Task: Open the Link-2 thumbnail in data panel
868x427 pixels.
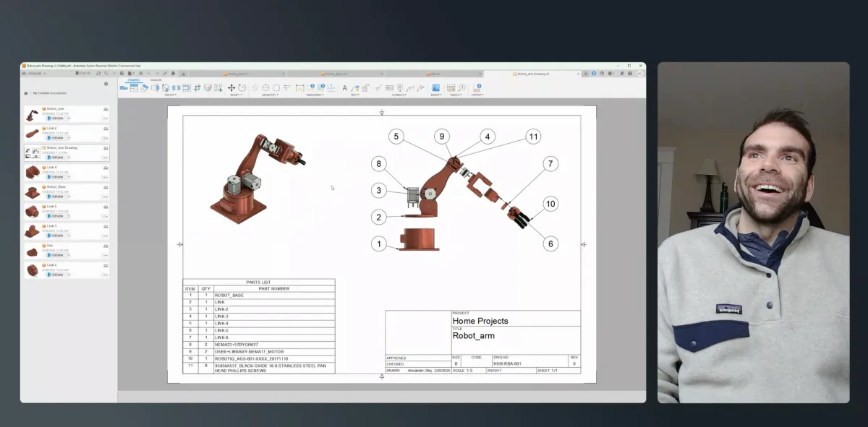Action: click(32, 133)
